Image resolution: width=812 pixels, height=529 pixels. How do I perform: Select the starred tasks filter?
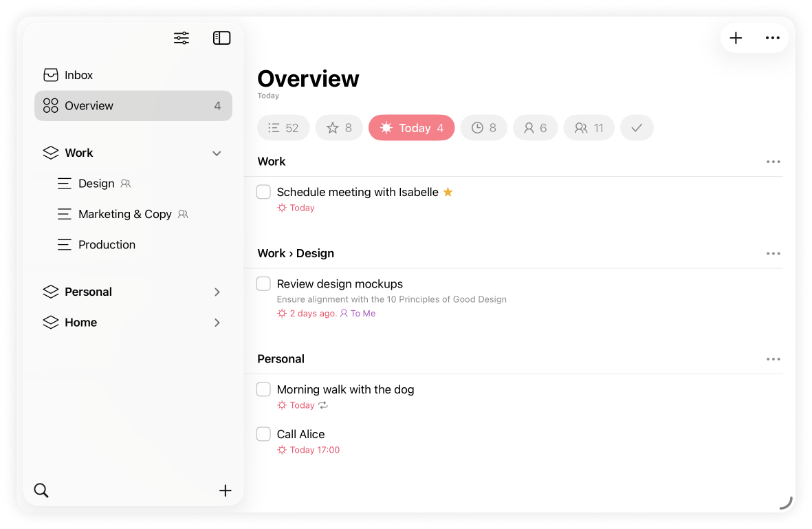click(339, 128)
